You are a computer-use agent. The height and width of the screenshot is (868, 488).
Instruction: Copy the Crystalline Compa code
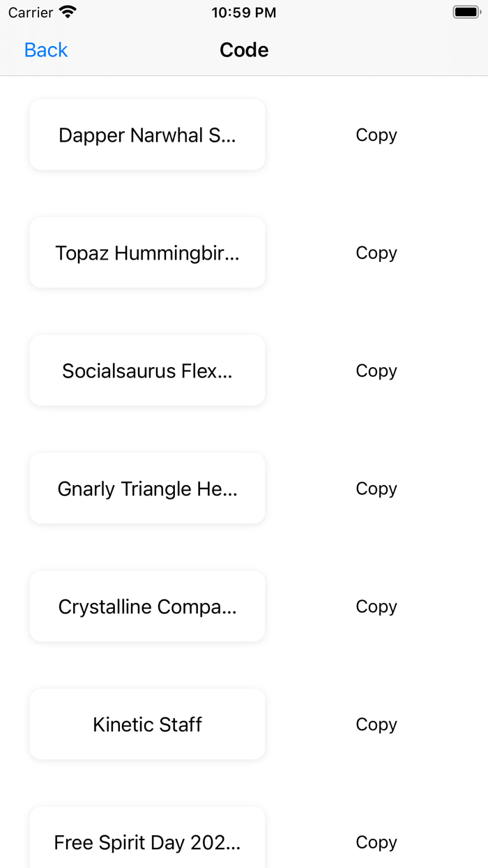[376, 606]
